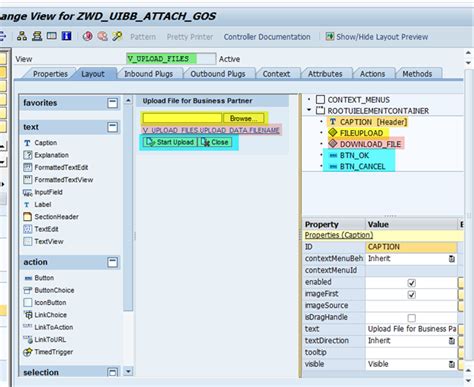474x387 pixels.
Task: Toggle the imageFirst property checkbox
Action: pyautogui.click(x=412, y=295)
